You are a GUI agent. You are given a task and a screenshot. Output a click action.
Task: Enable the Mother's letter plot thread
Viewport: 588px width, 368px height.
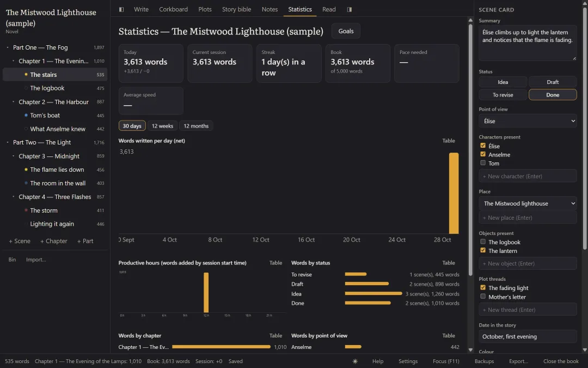click(483, 297)
